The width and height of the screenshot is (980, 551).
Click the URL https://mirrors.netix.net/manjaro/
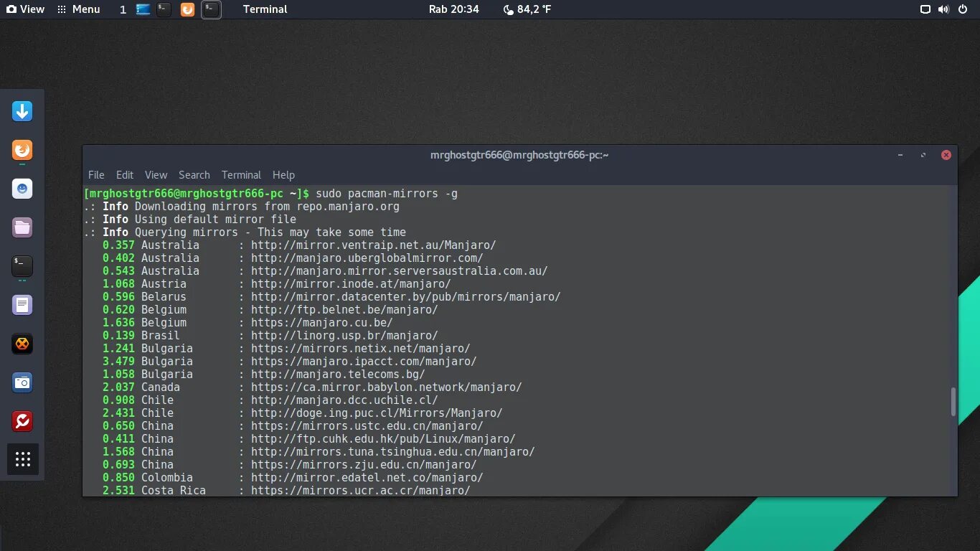click(x=360, y=349)
